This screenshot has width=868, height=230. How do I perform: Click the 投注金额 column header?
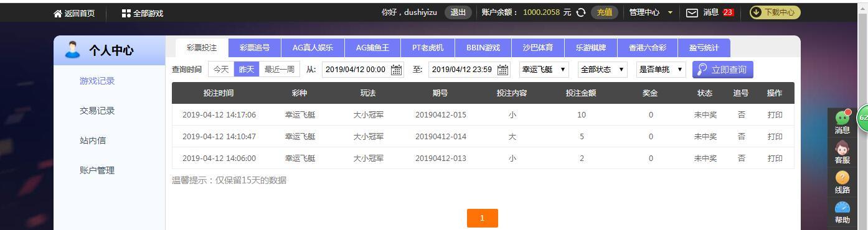[x=581, y=93]
